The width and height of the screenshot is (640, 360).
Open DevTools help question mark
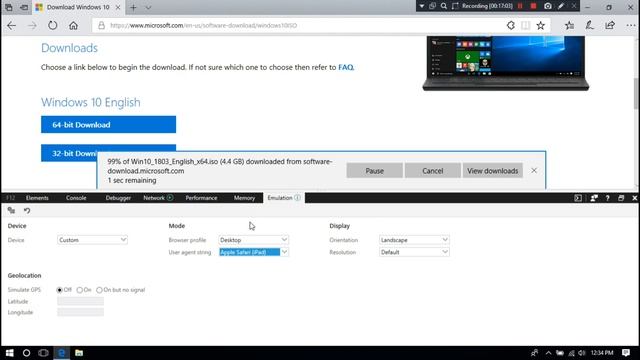[607, 198]
